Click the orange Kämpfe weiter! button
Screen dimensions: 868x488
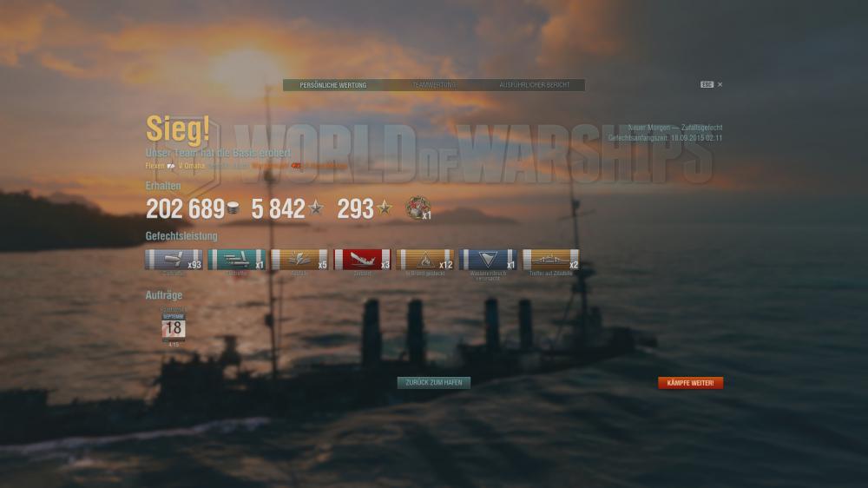[690, 383]
